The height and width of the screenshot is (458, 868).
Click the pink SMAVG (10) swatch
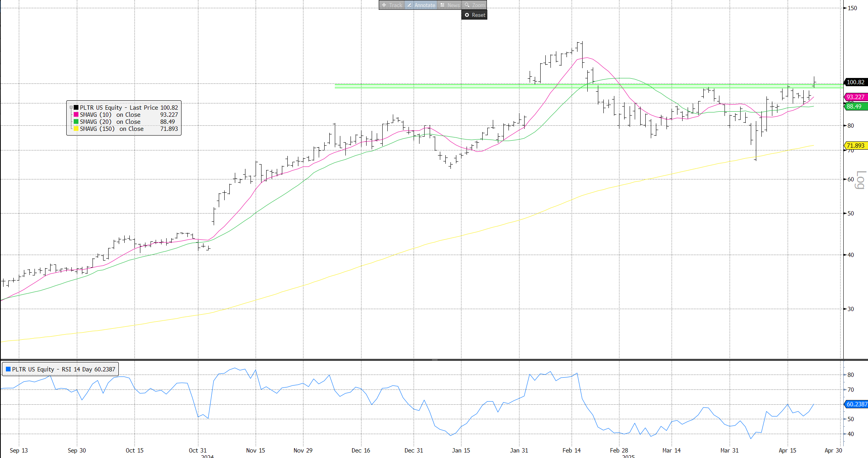point(76,114)
